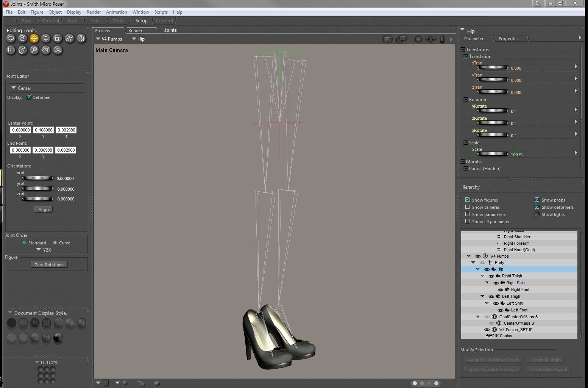Enable Show all parameters checkbox
This screenshot has width=588, height=388.
click(x=468, y=221)
